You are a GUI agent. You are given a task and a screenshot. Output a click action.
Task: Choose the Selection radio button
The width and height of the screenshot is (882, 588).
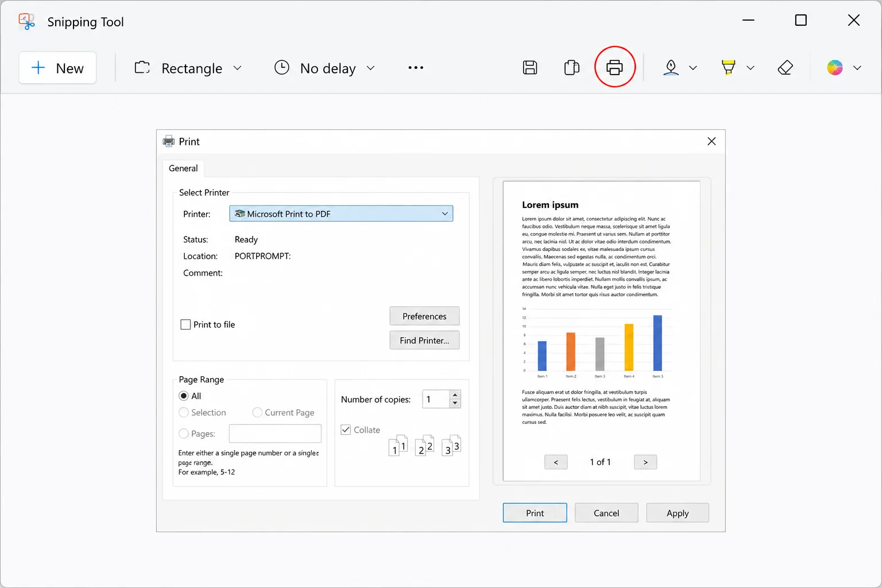[184, 412]
